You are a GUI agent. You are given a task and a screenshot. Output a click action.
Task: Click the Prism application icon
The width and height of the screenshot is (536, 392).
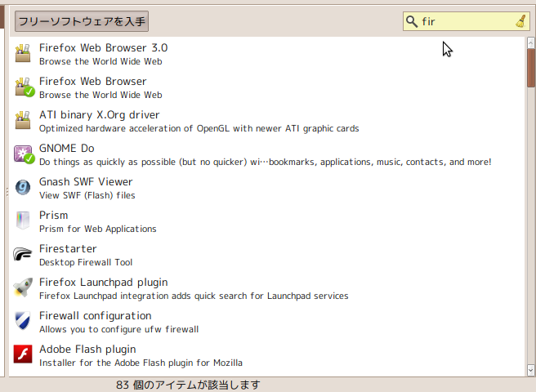point(23,220)
